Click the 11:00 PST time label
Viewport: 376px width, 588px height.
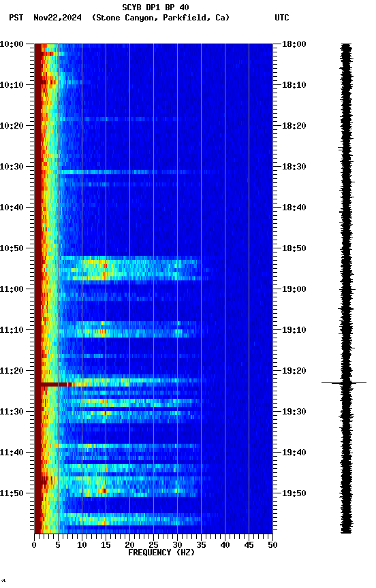coord(12,289)
